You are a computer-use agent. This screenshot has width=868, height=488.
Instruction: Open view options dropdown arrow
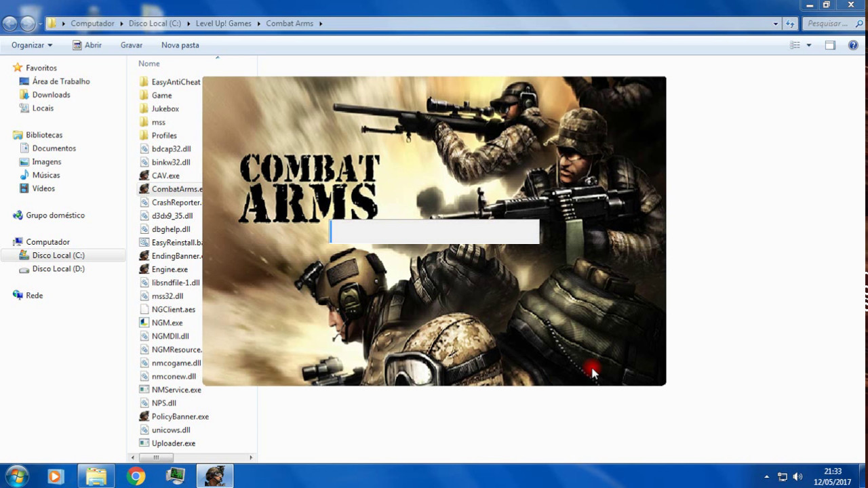(808, 45)
